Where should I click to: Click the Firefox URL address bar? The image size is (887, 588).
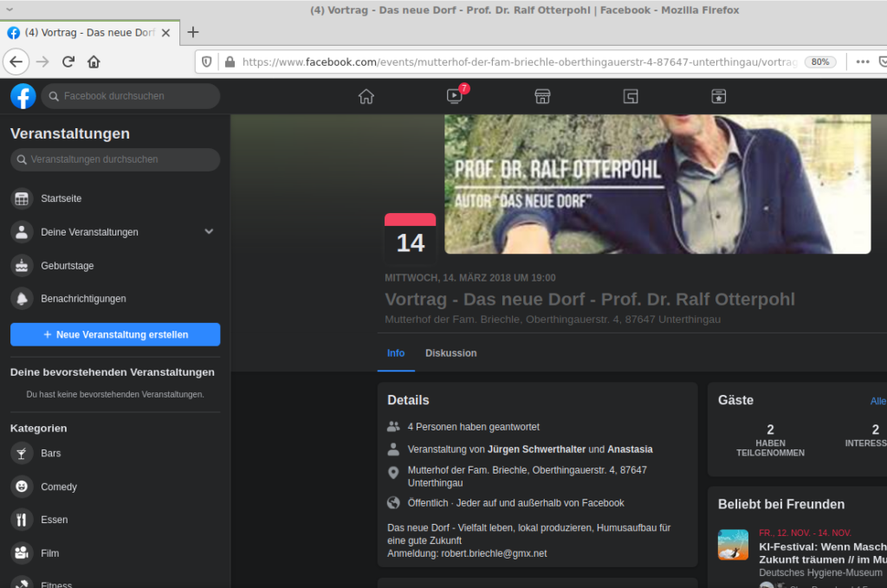tap(519, 62)
